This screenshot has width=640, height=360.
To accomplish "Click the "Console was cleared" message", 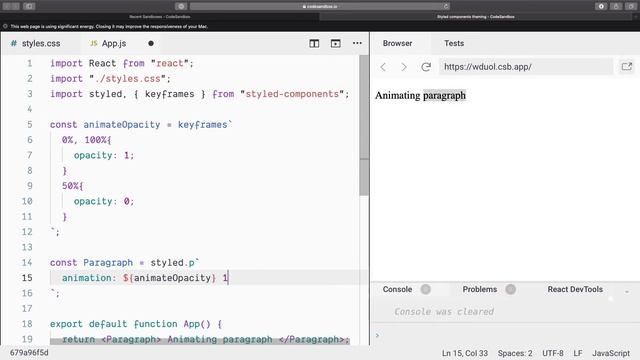I will click(x=444, y=312).
